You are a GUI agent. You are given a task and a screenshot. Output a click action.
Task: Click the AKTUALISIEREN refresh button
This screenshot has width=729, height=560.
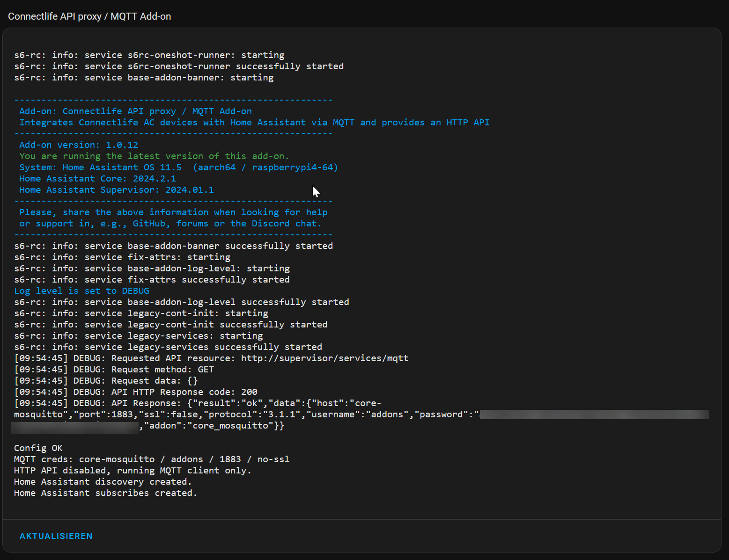point(56,536)
